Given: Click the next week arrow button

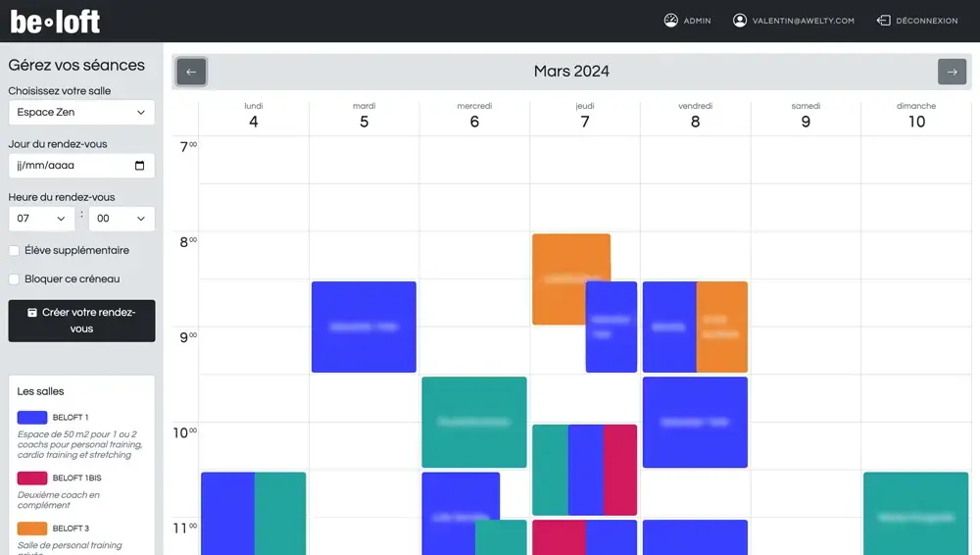Looking at the screenshot, I should point(952,72).
